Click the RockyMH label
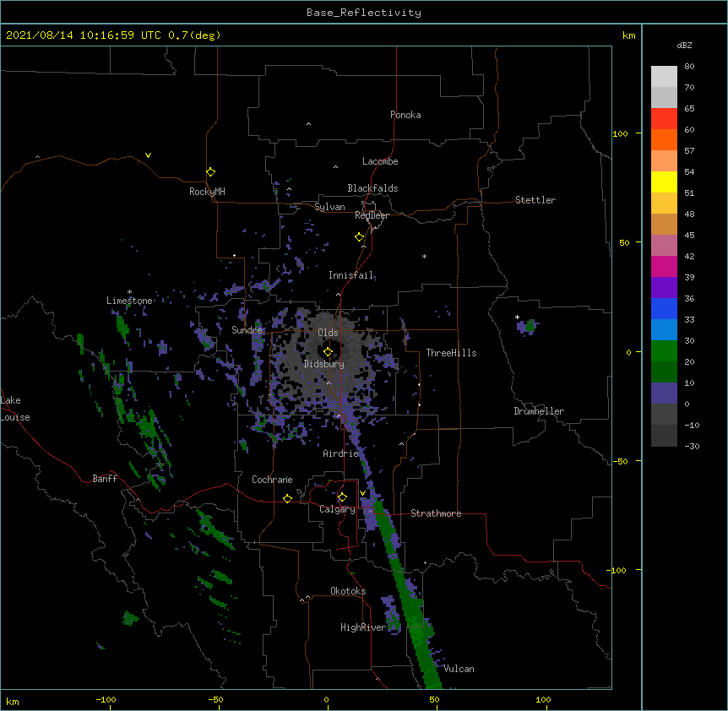The height and width of the screenshot is (711, 728). point(207,192)
